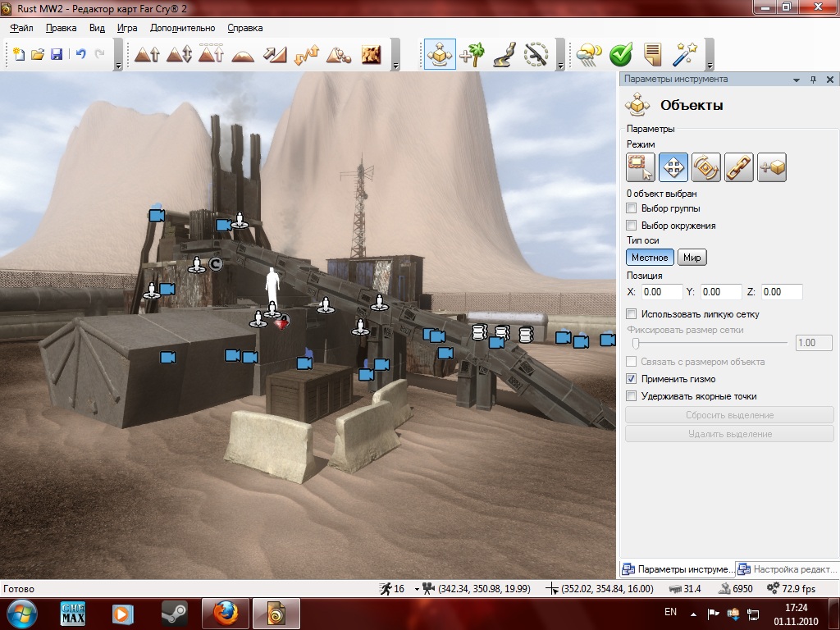The image size is (840, 630).
Task: Click the grid size value field 1.00
Action: 813,343
